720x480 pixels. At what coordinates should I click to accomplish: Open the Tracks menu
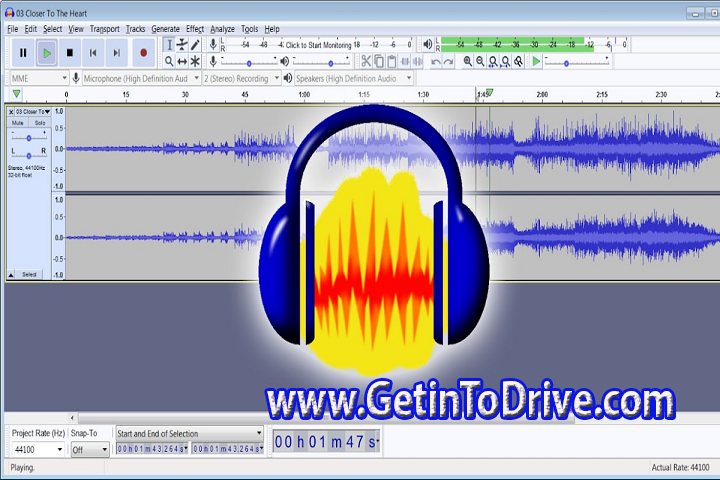(135, 29)
